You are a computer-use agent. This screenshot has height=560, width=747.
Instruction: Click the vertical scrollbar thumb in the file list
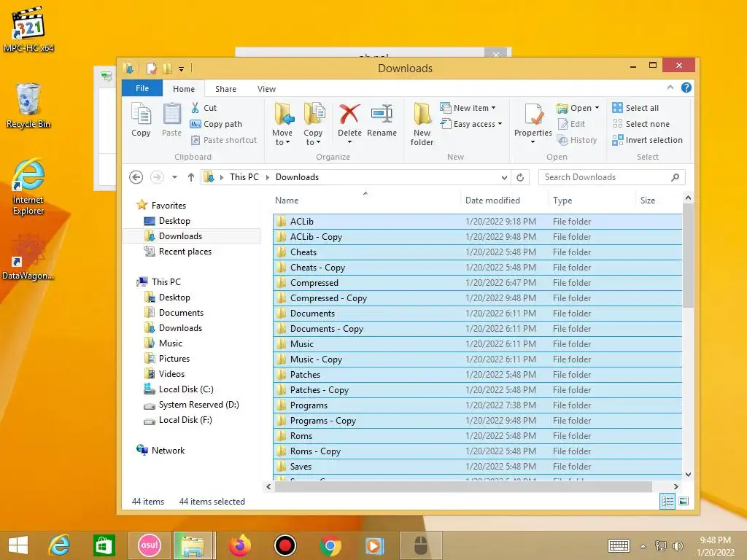click(687, 255)
